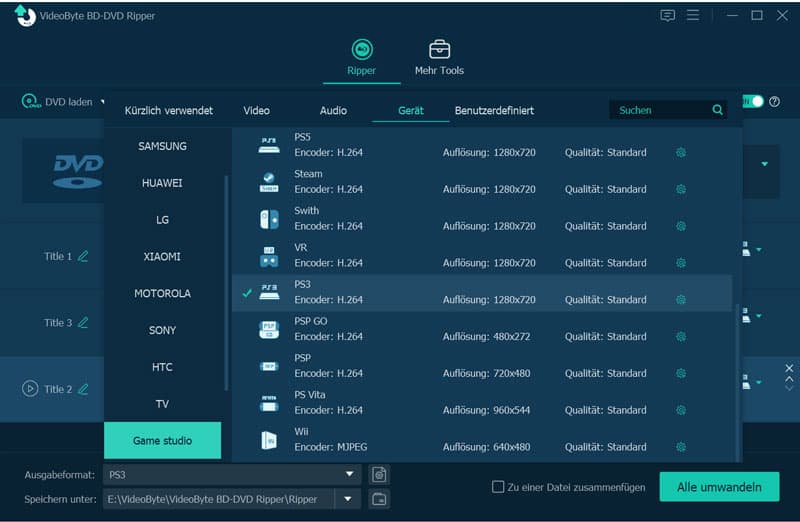The width and height of the screenshot is (800, 522).
Task: Select HUAWEI device category
Action: 162,183
